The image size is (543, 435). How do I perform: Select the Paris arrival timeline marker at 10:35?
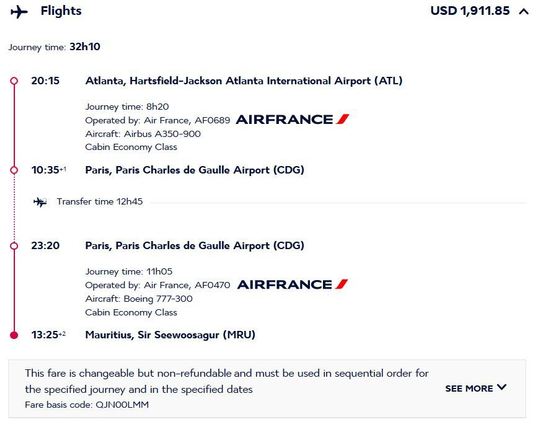[14, 170]
